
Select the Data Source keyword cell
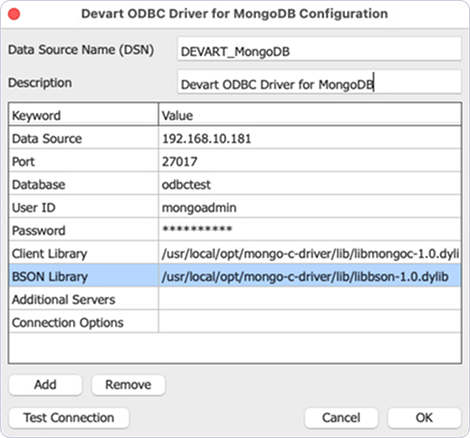[84, 138]
